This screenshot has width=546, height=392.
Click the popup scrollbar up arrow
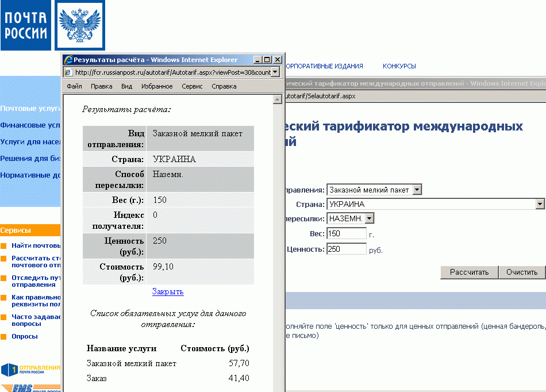(x=277, y=99)
